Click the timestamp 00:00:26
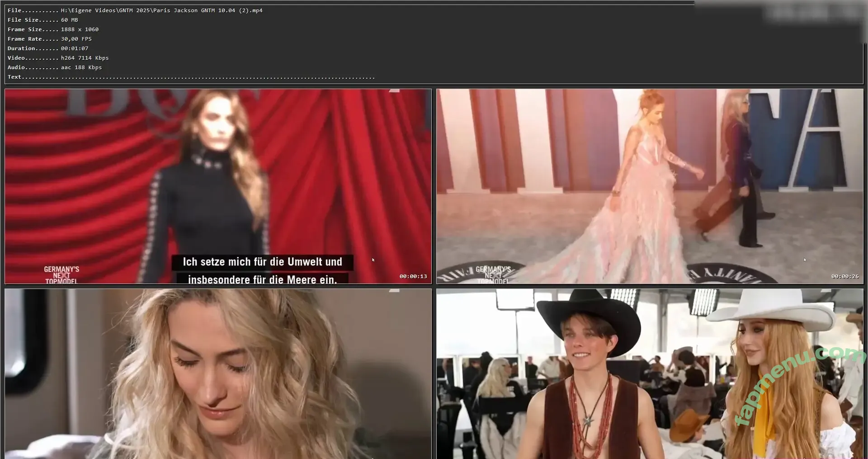868x459 pixels. (845, 276)
